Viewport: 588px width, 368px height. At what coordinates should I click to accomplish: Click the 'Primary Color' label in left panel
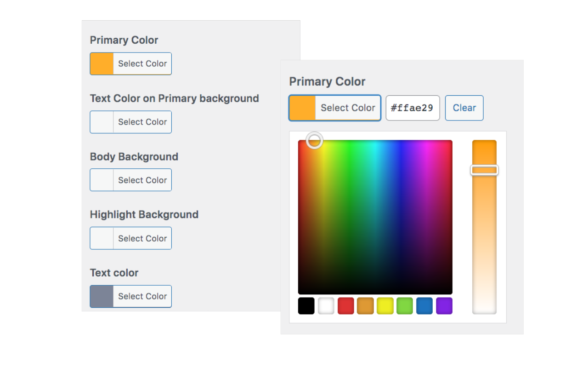[124, 40]
